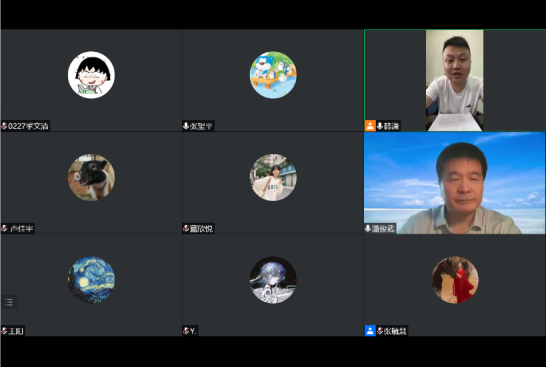Click mic icon in blue-sky background tile
547x367 pixels.
pos(368,229)
